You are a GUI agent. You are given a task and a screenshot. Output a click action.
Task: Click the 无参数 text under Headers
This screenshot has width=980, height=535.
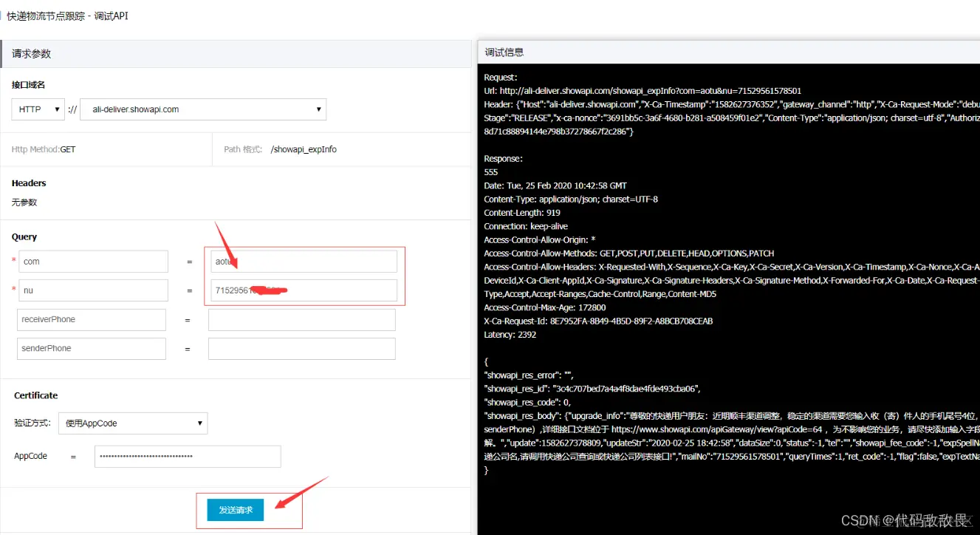[24, 202]
